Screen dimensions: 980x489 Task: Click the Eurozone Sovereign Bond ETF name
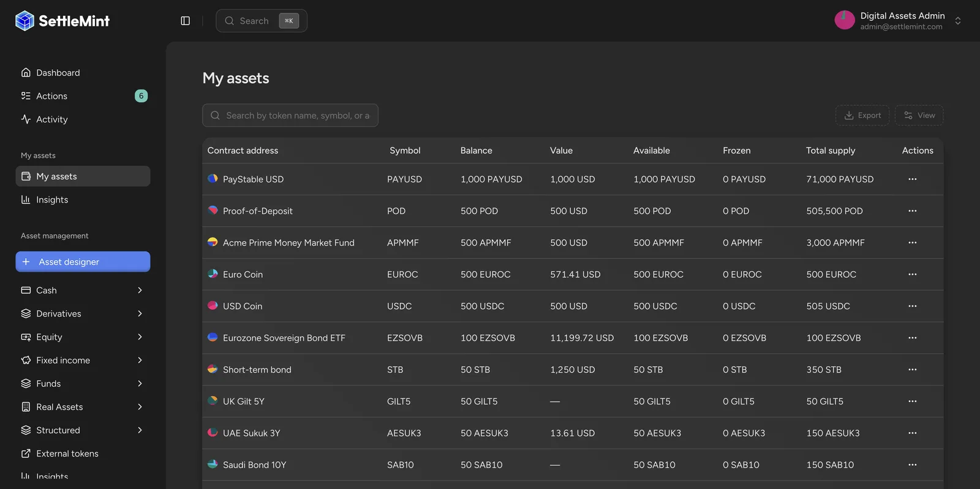pyautogui.click(x=284, y=338)
